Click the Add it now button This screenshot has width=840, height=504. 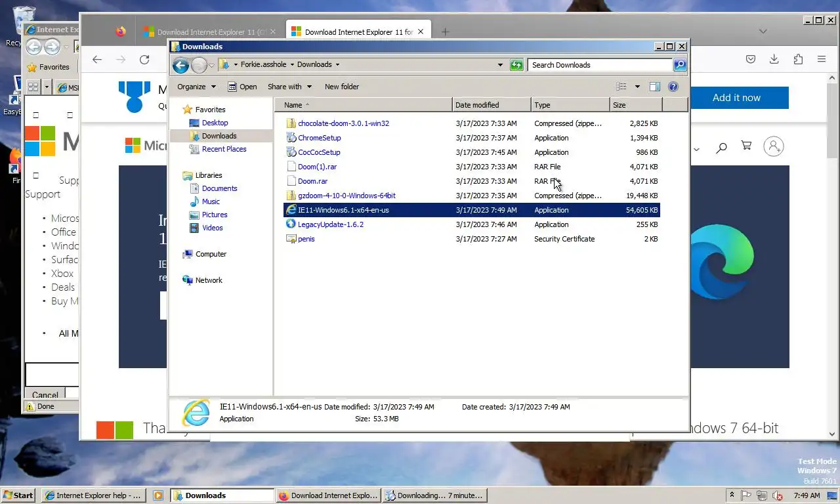point(736,98)
